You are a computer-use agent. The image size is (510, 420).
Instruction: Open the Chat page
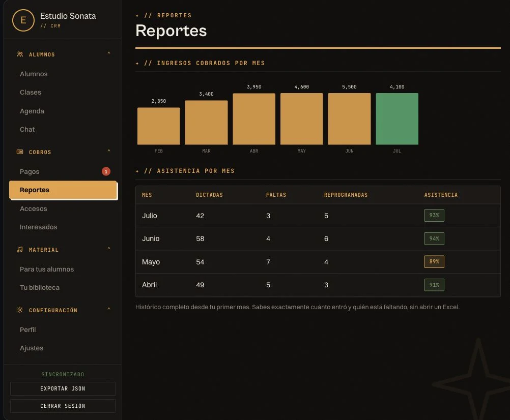click(x=27, y=129)
